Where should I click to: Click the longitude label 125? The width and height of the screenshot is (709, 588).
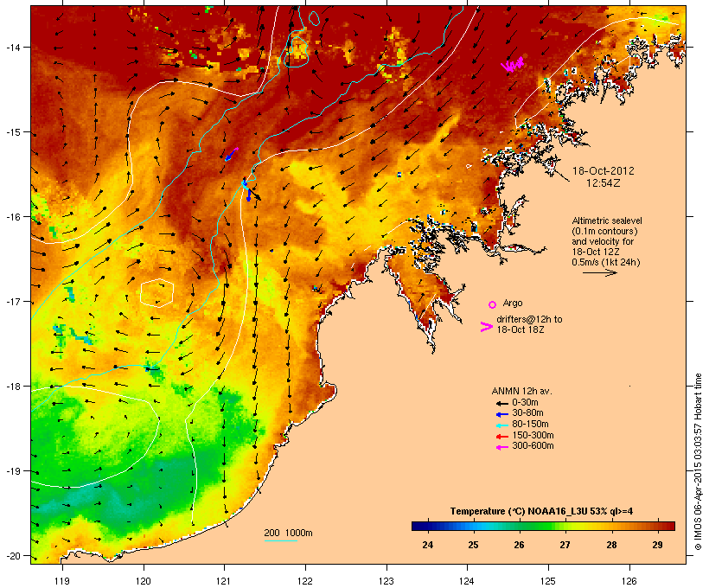(548, 581)
